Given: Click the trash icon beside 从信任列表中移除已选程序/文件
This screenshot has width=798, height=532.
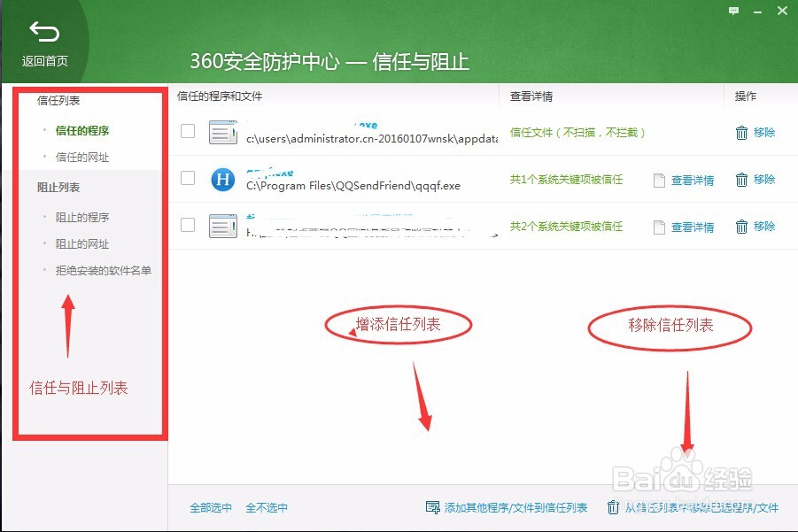Looking at the screenshot, I should 613,507.
